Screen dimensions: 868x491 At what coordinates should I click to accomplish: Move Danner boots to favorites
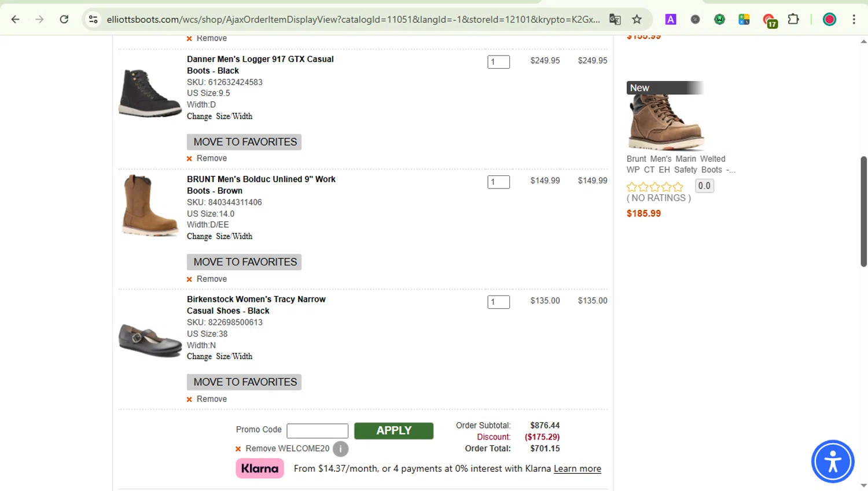(244, 142)
